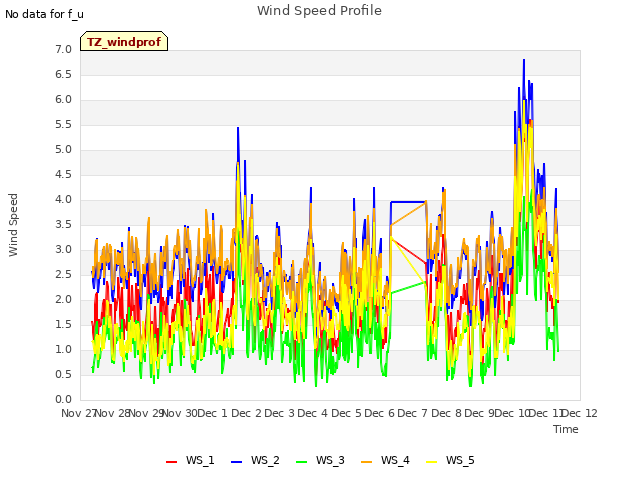Click the 1.5 y-axis tick label
Viewport: 640px width, 480px height.
pos(63,324)
